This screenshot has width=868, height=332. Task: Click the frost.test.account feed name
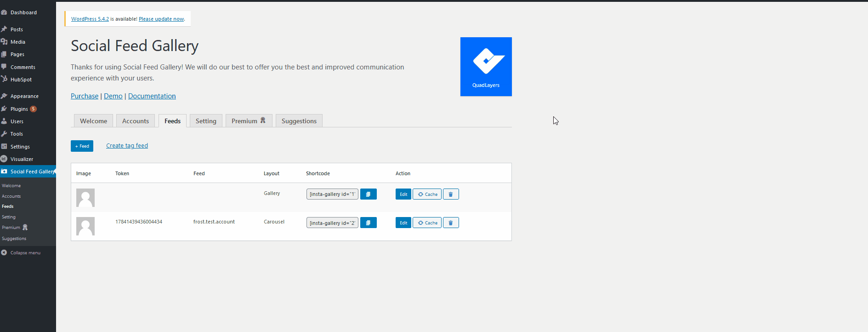click(214, 222)
